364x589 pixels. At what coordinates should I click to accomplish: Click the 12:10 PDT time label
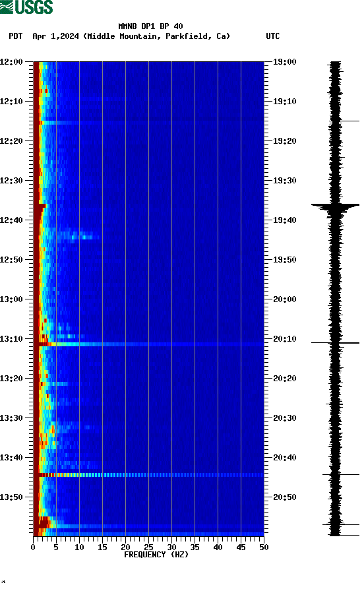[x=11, y=102]
